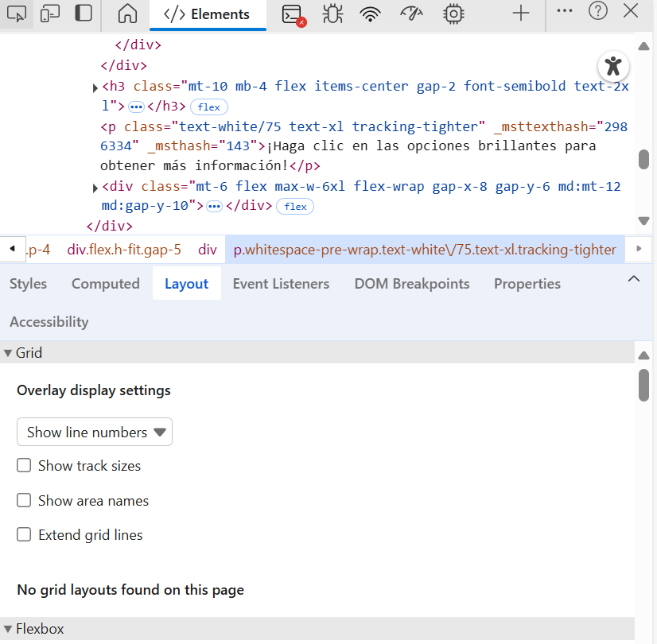Collapse the Flexbox section
The width and height of the screenshot is (657, 644).
coord(7,629)
